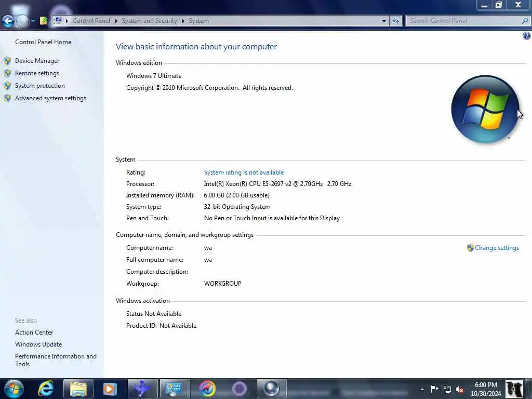The height and width of the screenshot is (399, 532).
Task: Click 'System rating is not available' link
Action: (244, 172)
